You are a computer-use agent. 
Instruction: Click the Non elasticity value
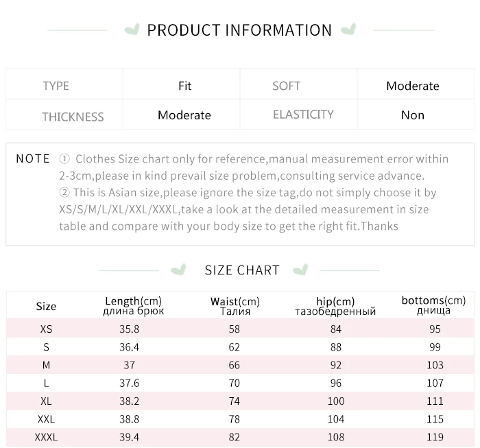412,115
